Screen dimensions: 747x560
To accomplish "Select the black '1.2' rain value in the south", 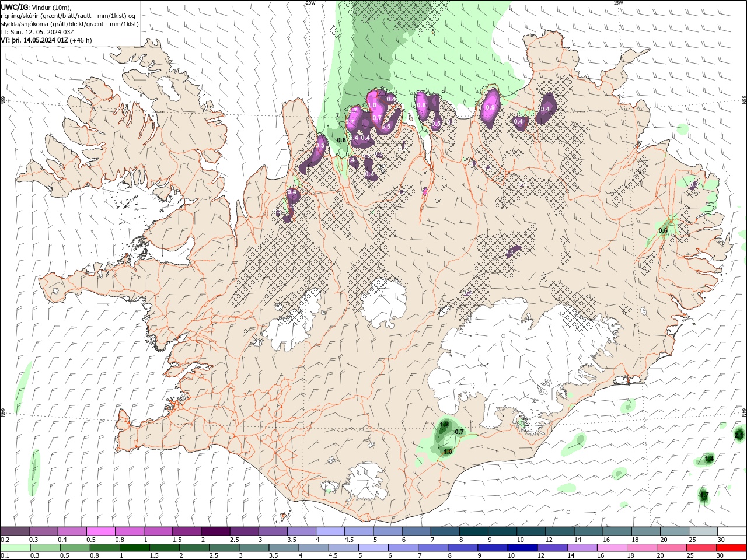I will pos(444,424).
